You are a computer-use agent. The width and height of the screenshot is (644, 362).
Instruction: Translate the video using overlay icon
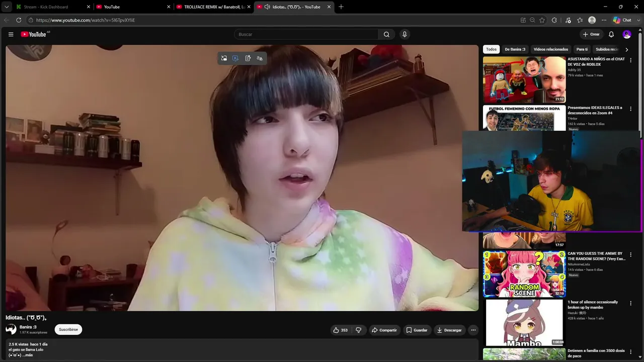[x=260, y=58]
